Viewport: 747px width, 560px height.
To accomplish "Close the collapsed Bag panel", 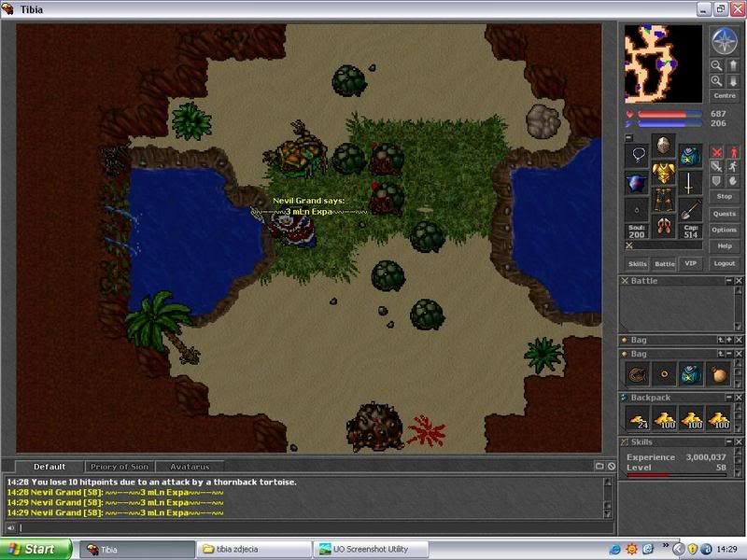I will (x=738, y=340).
